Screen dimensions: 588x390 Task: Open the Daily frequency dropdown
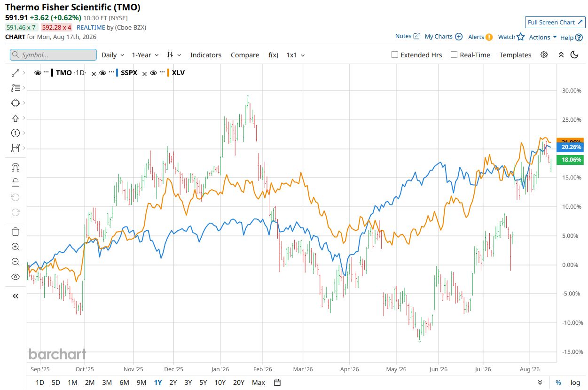click(x=113, y=55)
